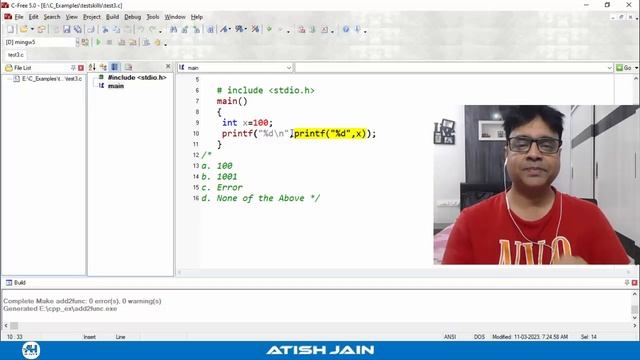Click the '# include <stdio.h>' code line
This screenshot has width=640, height=360.
pyautogui.click(x=265, y=90)
